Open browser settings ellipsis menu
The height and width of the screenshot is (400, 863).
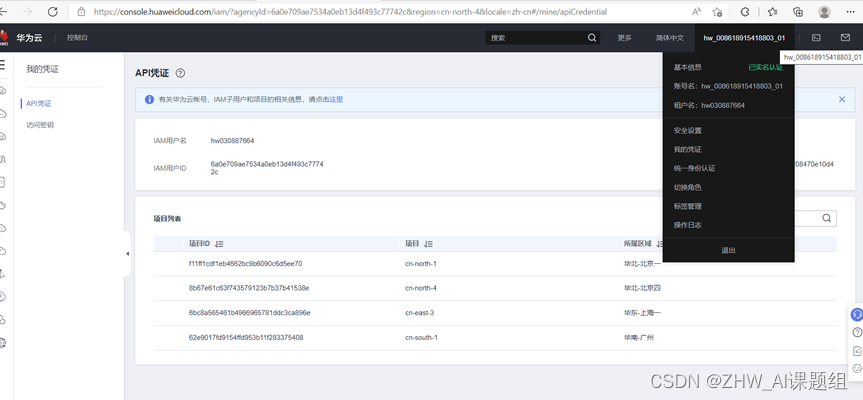pyautogui.click(x=850, y=12)
